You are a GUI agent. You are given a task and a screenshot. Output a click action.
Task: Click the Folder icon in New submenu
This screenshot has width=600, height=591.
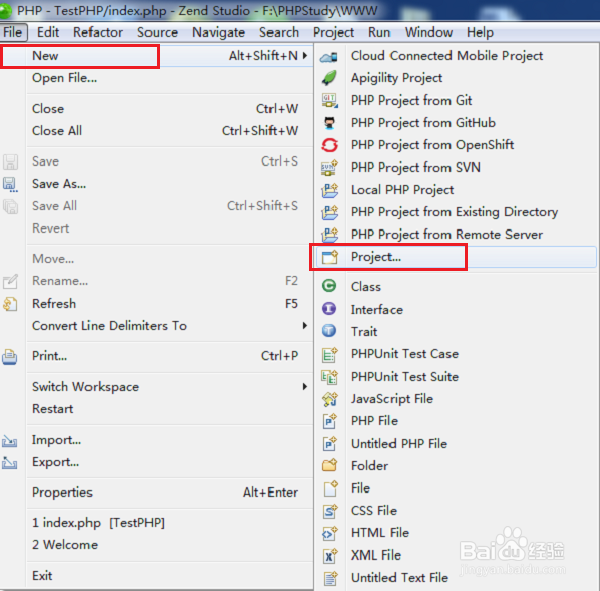coord(329,465)
